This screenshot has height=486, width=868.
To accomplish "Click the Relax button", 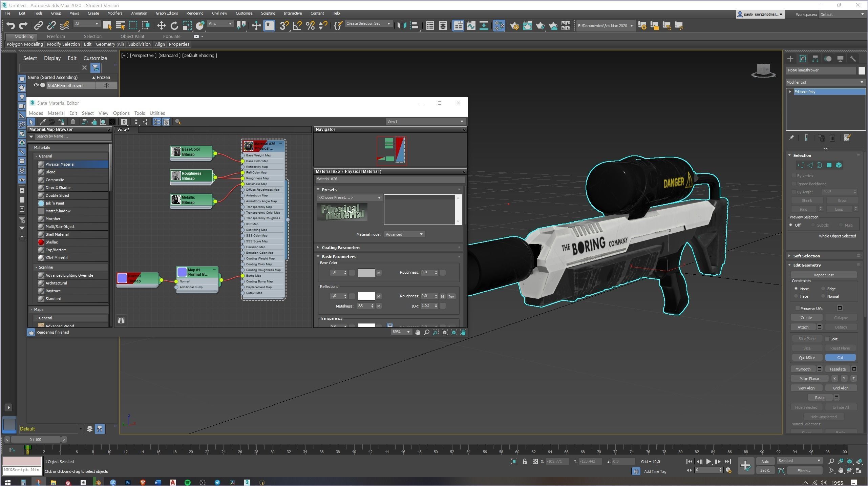I will pyautogui.click(x=820, y=398).
